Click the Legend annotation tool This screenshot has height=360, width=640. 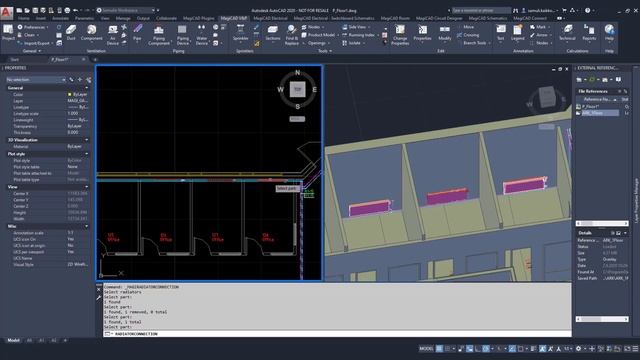[518, 33]
